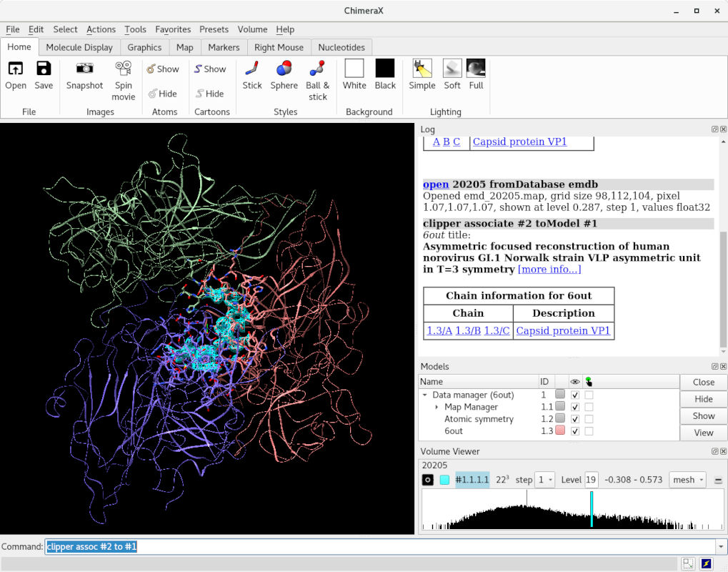Click into the Command input field
Screen dimensions: 728x572
381,547
